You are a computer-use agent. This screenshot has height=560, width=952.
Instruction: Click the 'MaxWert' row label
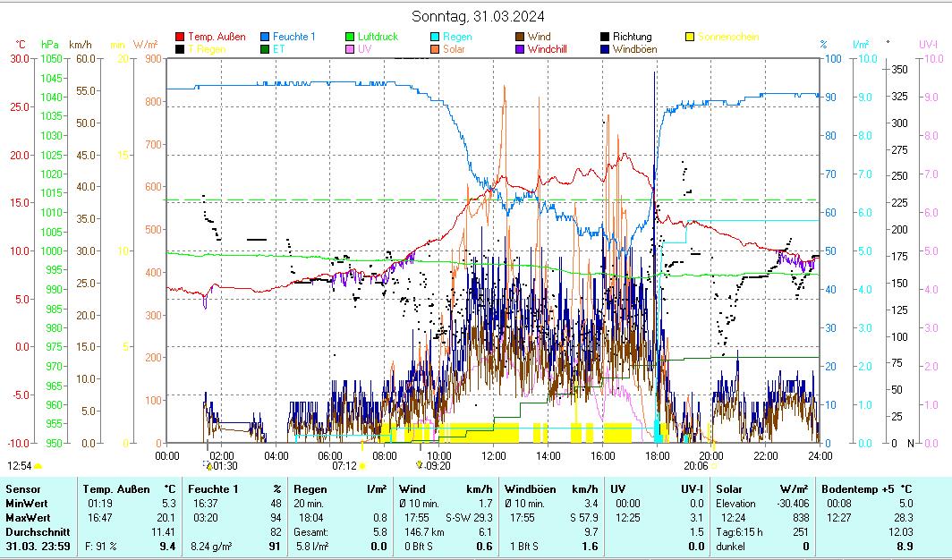click(28, 518)
